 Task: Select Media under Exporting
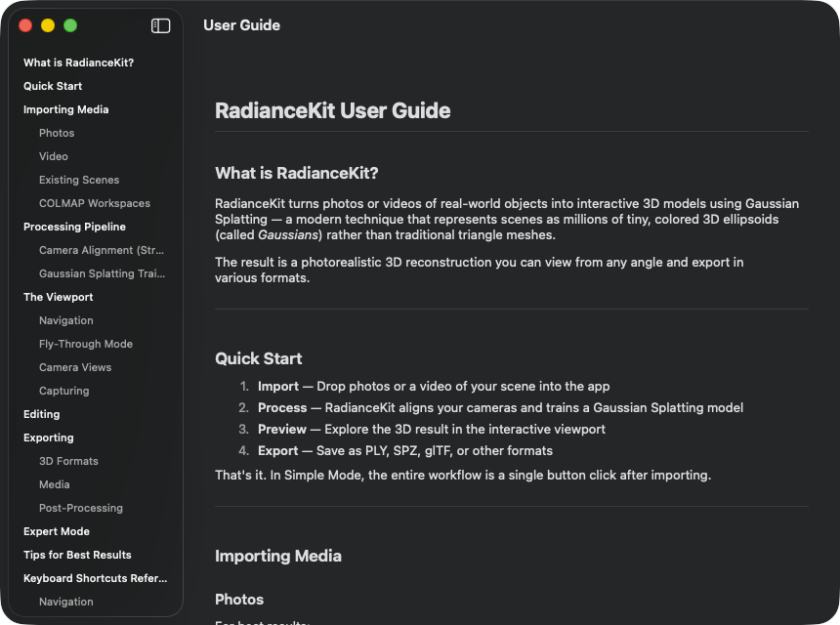point(54,484)
